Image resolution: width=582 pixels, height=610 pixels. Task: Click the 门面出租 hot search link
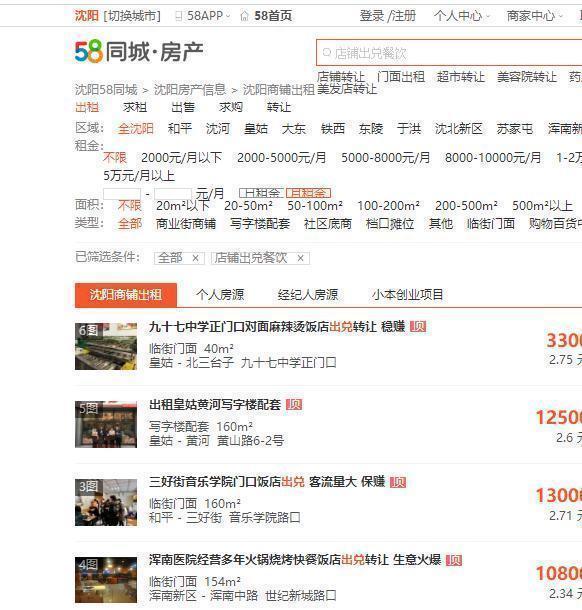click(x=401, y=77)
